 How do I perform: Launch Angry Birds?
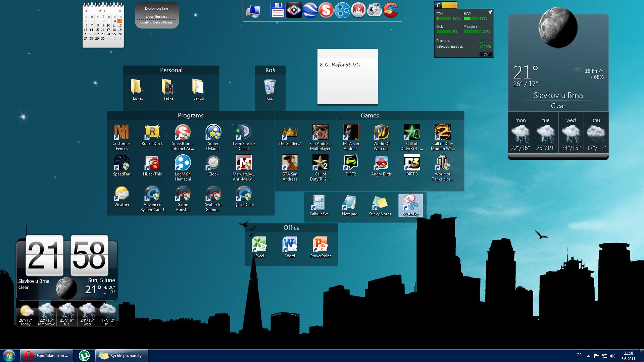(x=381, y=166)
